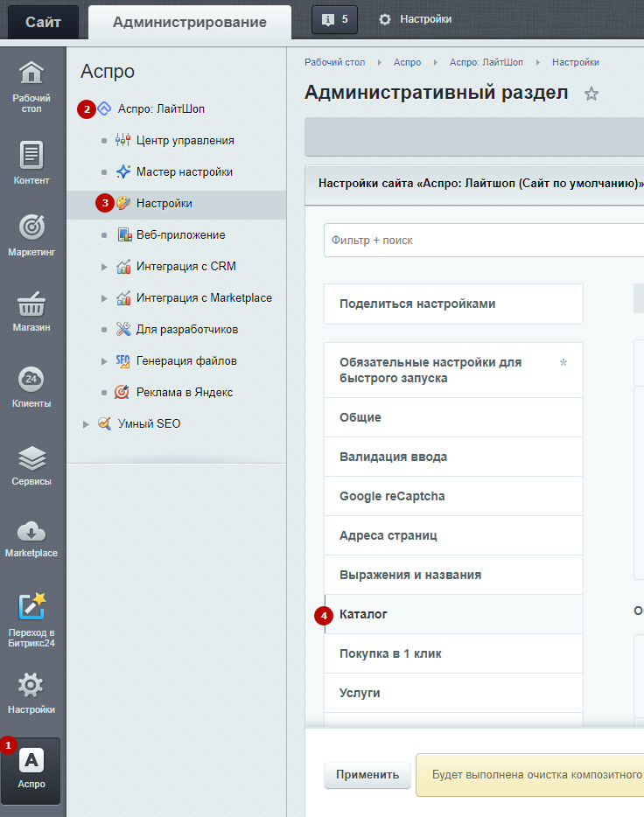The height and width of the screenshot is (817, 644).
Task: Go to Аспро: ЛайтШоп breadcrumb link
Action: pyautogui.click(x=486, y=62)
